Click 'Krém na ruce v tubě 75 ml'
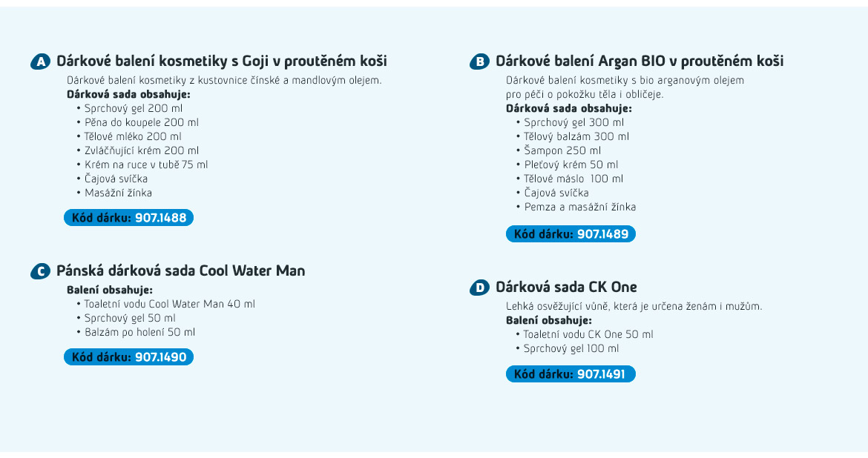This screenshot has height=458, width=868. pyautogui.click(x=146, y=165)
